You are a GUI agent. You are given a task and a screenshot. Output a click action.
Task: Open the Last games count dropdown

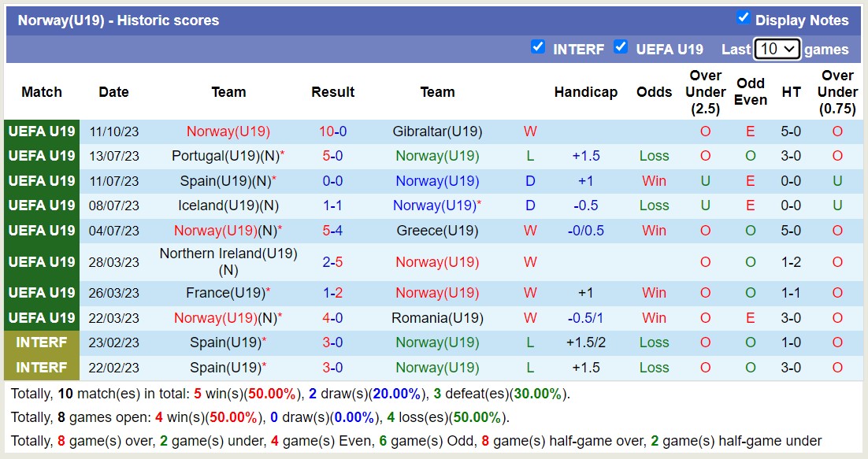tap(777, 49)
